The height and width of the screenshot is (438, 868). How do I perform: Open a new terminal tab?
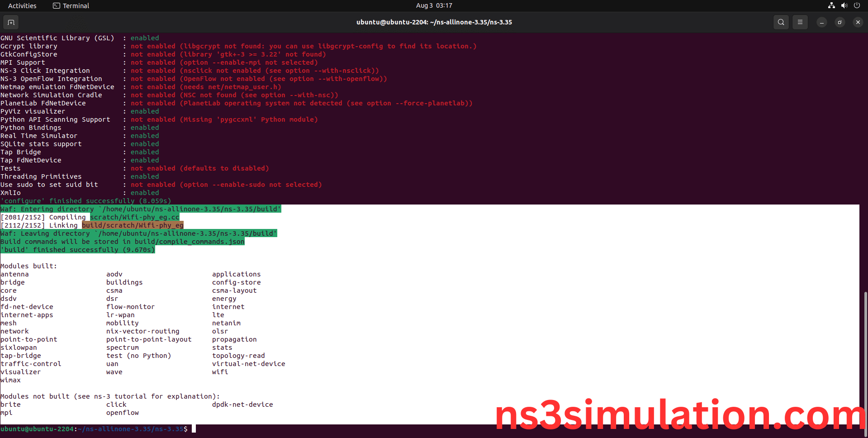[x=11, y=22]
